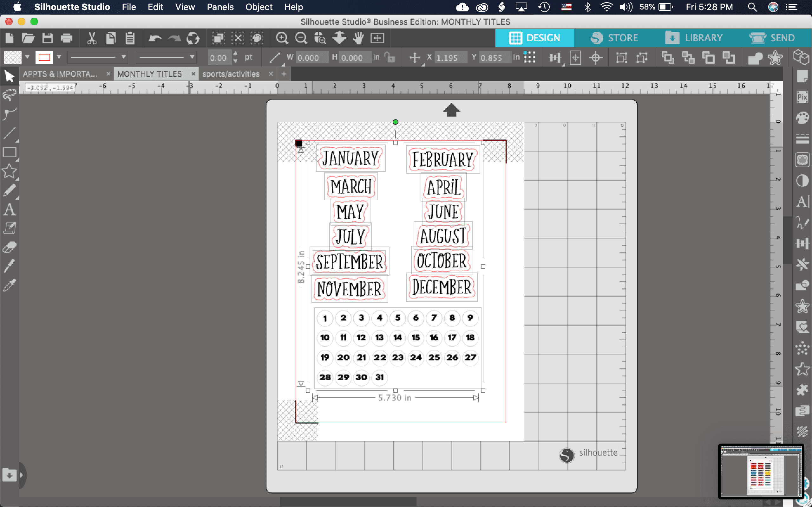Switch to the sports/activities tab
The width and height of the screenshot is (812, 507).
[231, 74]
